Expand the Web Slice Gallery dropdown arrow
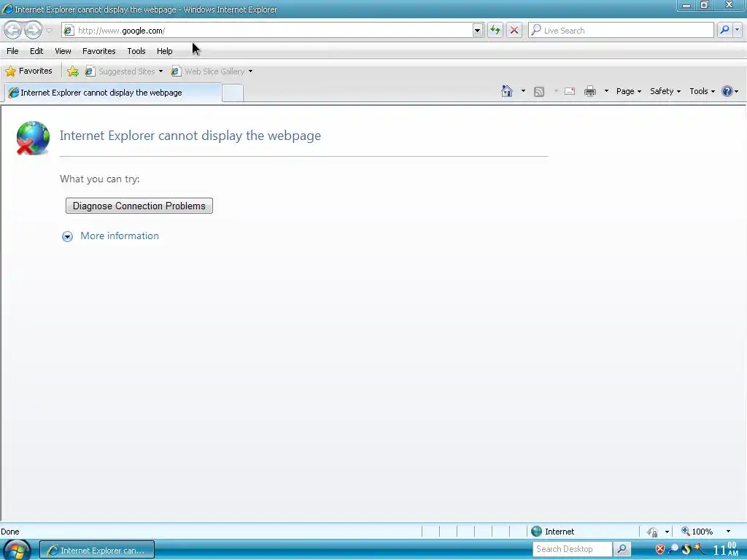This screenshot has width=747, height=560. click(251, 71)
